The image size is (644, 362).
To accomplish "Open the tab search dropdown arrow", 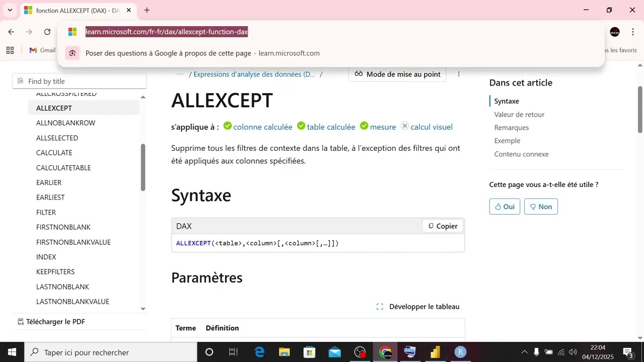I will point(10,10).
